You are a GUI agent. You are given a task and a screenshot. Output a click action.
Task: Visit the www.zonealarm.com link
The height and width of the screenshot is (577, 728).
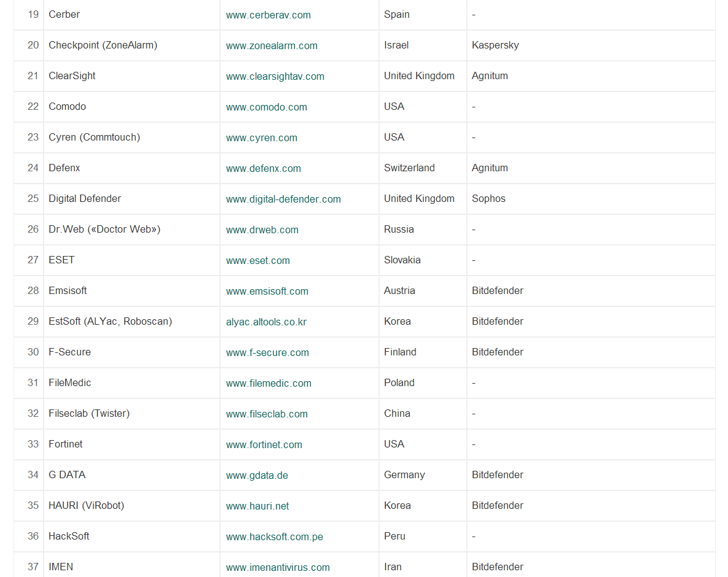[272, 45]
